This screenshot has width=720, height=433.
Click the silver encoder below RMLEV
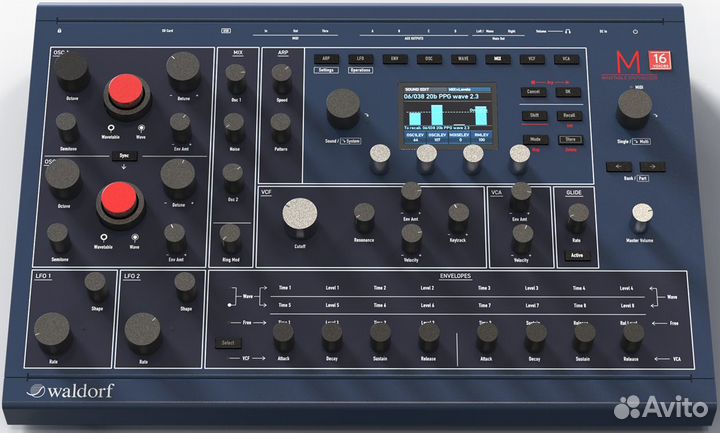(520, 158)
